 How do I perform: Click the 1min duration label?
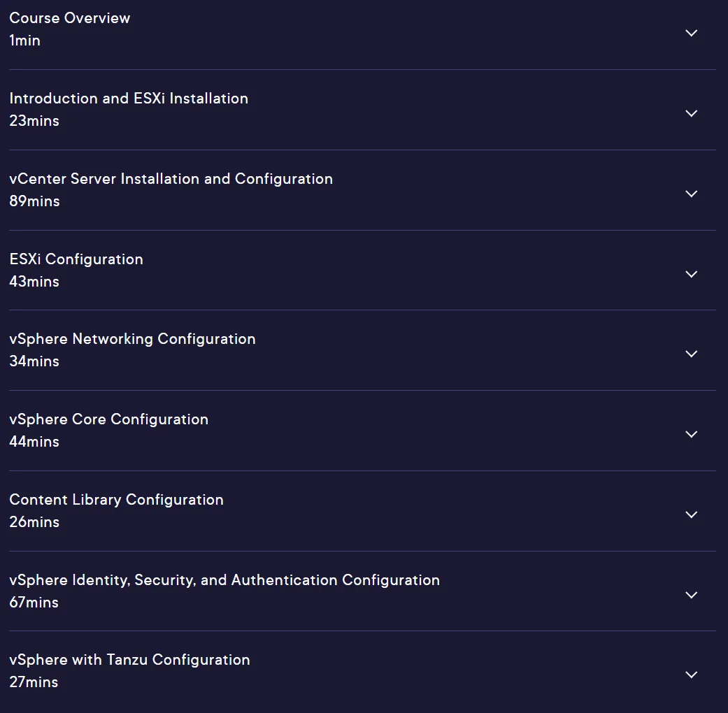pos(24,41)
